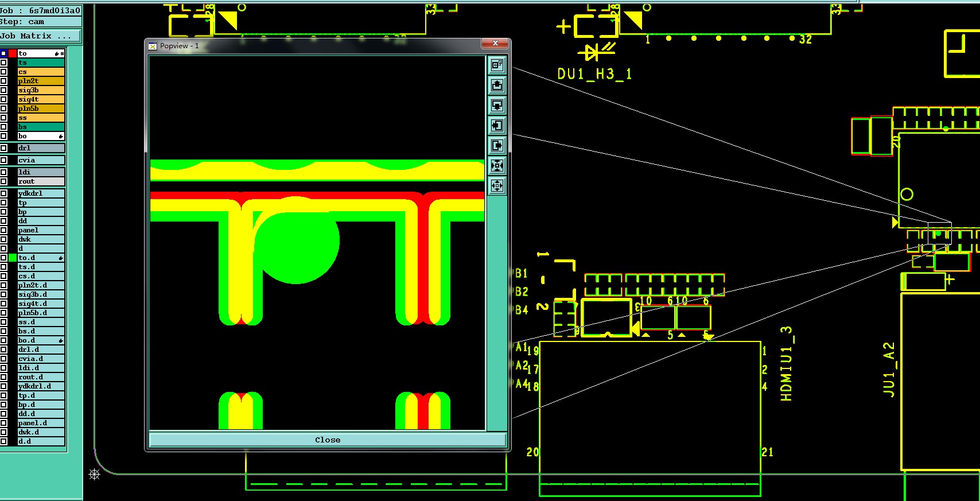Close Popview - 1 with red X

pyautogui.click(x=495, y=44)
